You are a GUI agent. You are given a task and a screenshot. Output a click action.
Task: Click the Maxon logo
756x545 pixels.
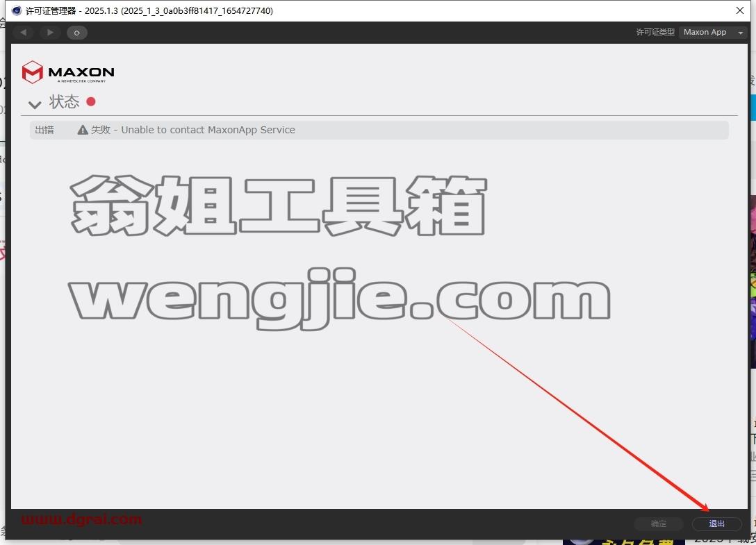click(68, 72)
